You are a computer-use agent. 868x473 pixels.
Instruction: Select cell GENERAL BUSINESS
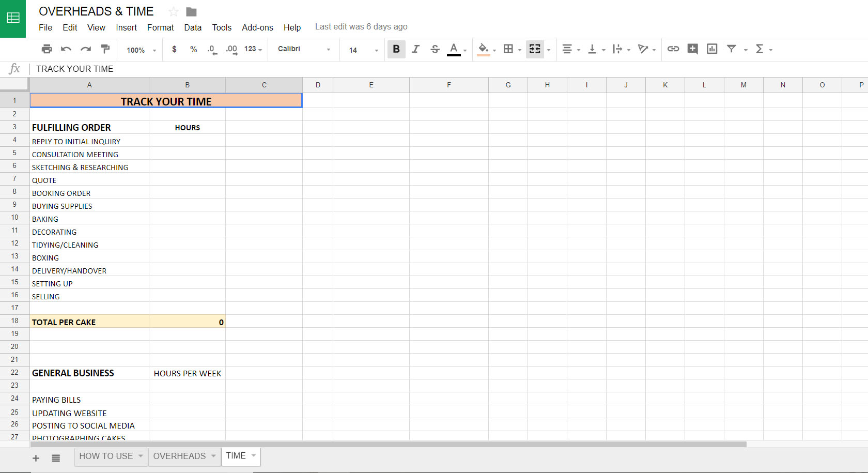(x=89, y=373)
